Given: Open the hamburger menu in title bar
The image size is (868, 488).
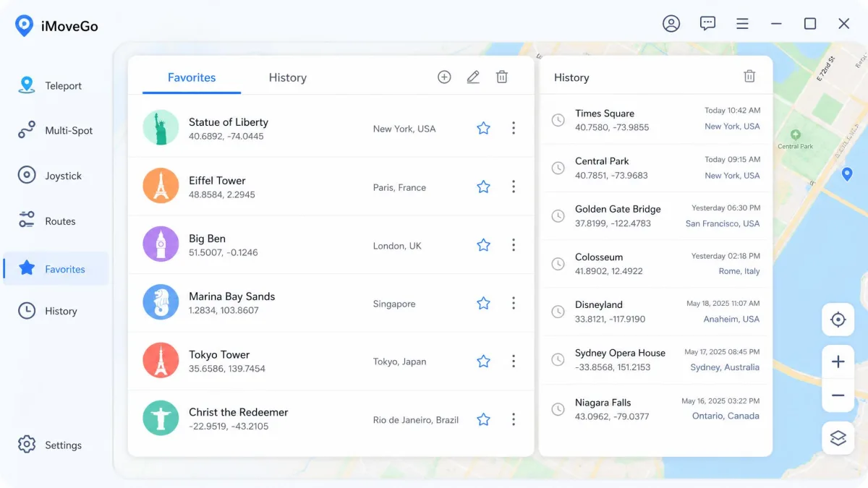Looking at the screenshot, I should (742, 24).
